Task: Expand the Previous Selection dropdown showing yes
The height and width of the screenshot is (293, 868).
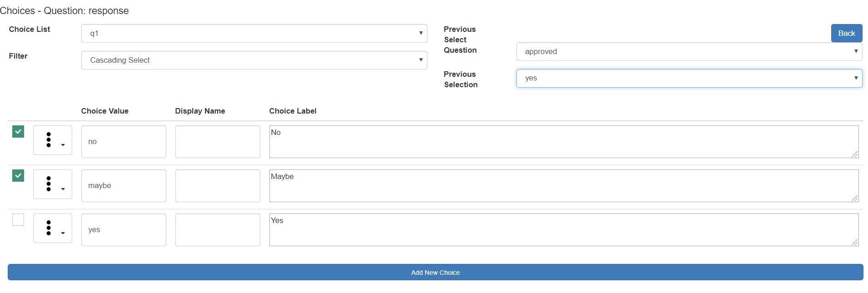Action: (x=689, y=78)
